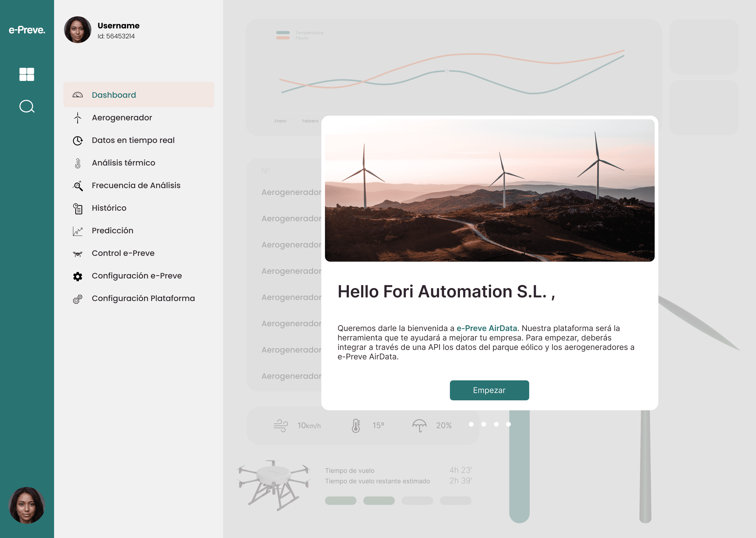Click the Tiempo de vuelo restante estimado label
This screenshot has width=756, height=538.
pos(377,481)
